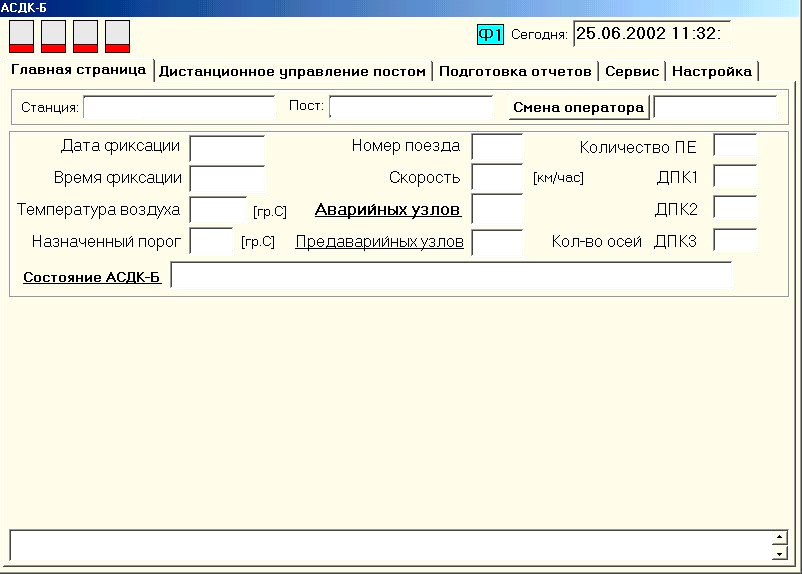Click the operator name field beside Смена оператора
The height and width of the screenshot is (574, 802).
(x=716, y=107)
